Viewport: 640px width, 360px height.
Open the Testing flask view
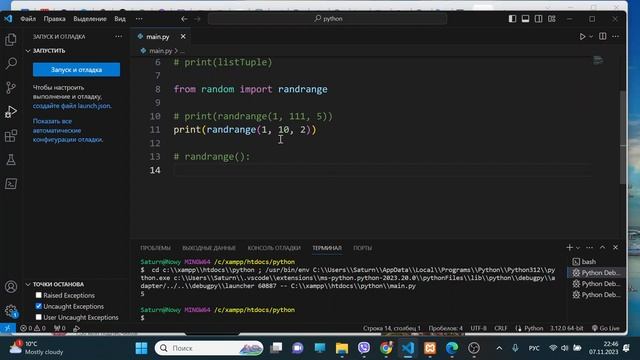pos(11,160)
